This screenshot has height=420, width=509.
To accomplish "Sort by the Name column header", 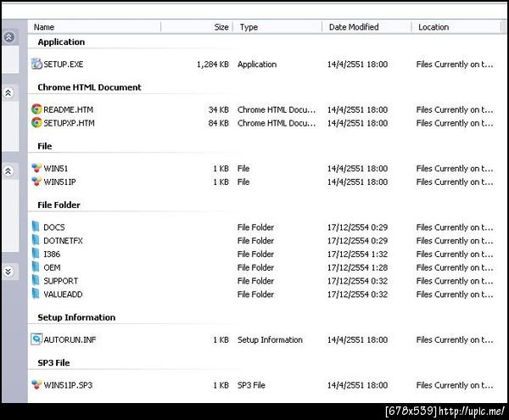I will pos(94,27).
